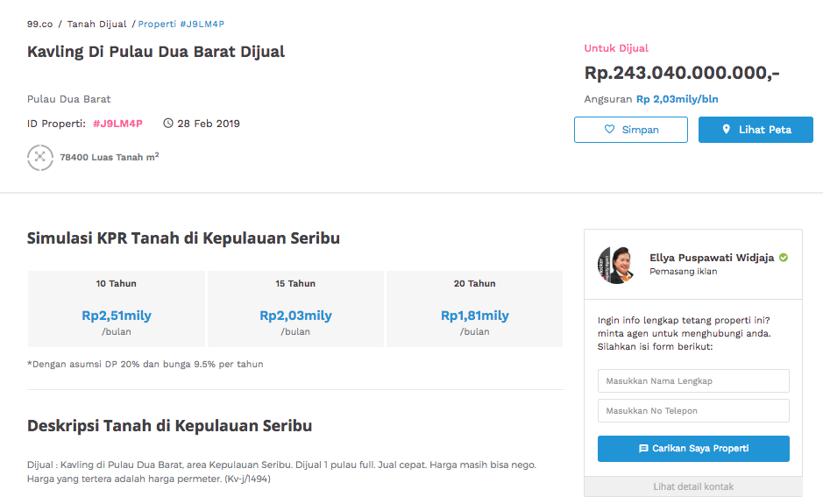Screen dimensions: 823x504
Task: Open Tanah Dijual breadcrumb
Action: [96, 25]
